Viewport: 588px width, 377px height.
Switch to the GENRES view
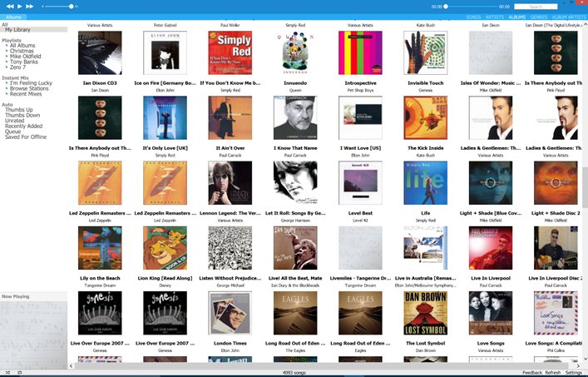[538, 17]
